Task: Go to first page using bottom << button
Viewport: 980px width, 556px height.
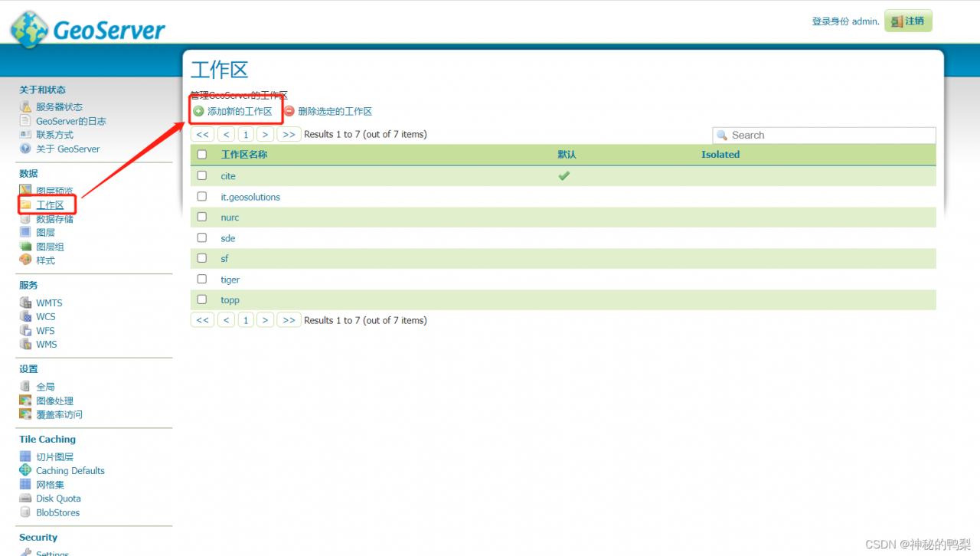Action: coord(202,320)
